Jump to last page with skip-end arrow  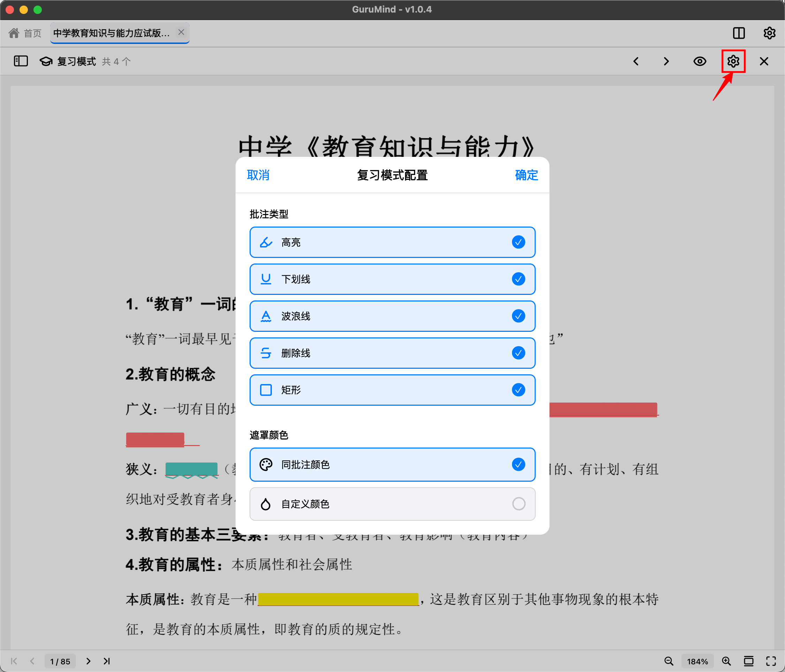pyautogui.click(x=106, y=661)
